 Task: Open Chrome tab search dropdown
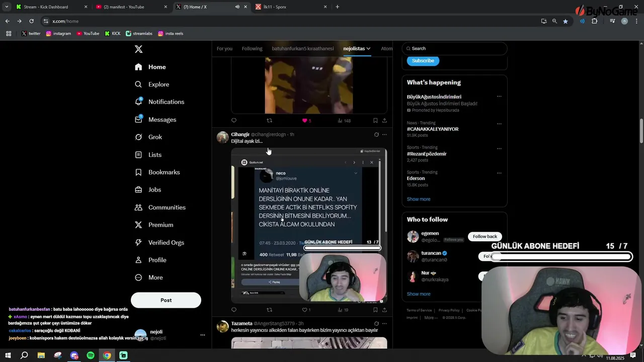[7, 7]
